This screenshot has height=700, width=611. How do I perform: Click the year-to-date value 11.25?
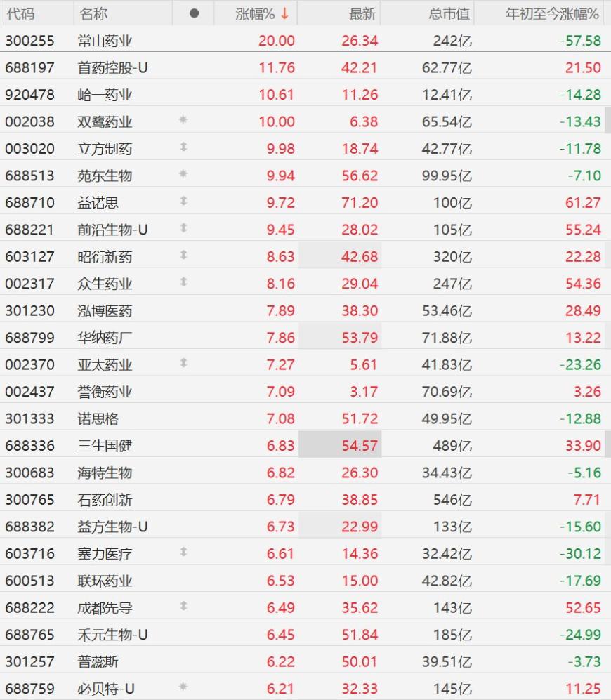pos(584,689)
